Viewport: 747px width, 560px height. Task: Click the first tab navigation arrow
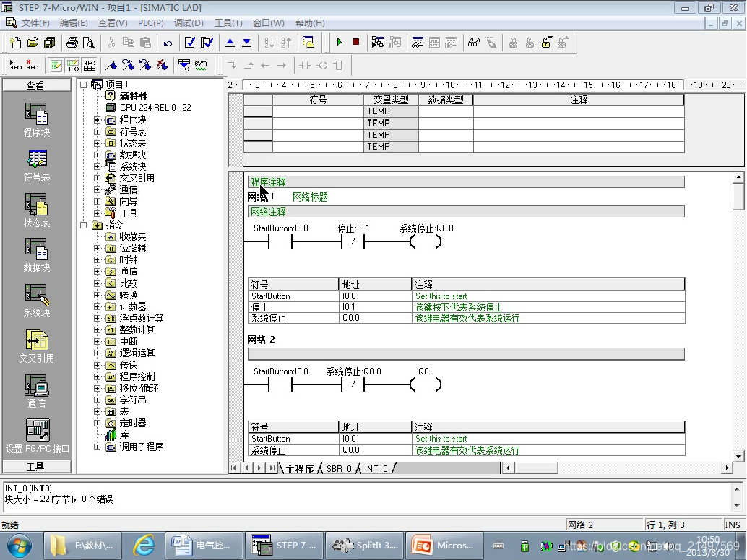[233, 468]
